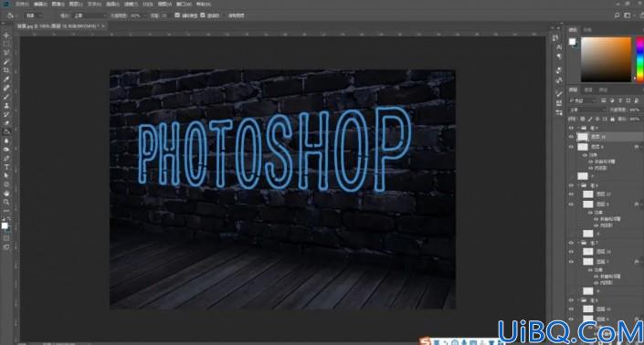Screen dimensions: 644x345
Task: Open the 图像 (Image) menu
Action: tap(58, 4)
